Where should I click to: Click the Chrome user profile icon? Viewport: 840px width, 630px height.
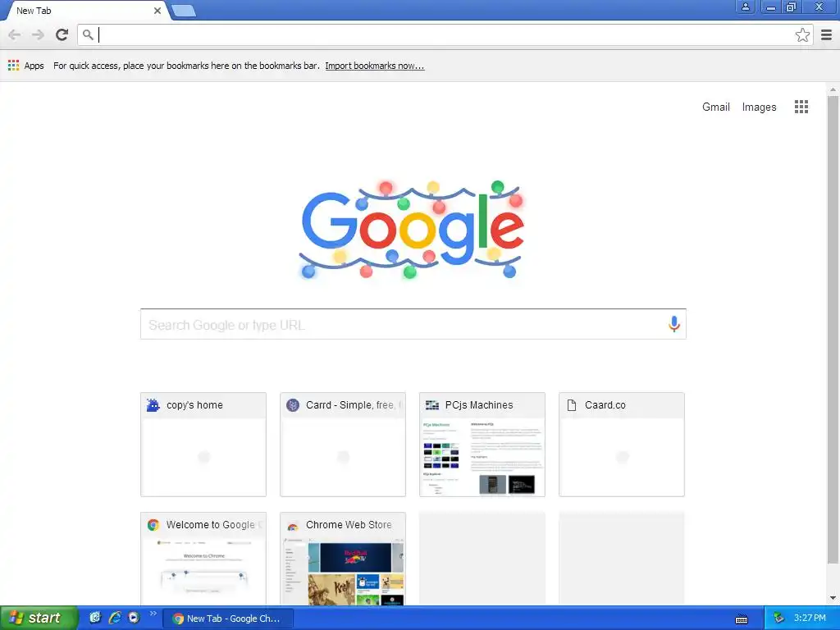tap(745, 7)
